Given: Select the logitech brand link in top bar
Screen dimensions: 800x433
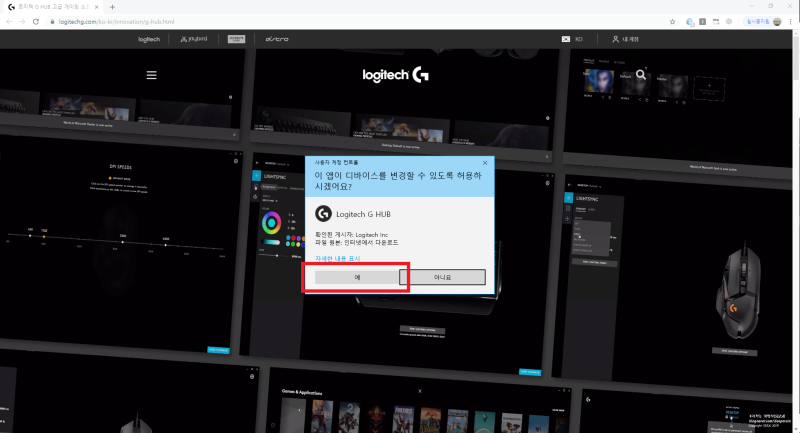Looking at the screenshot, I should click(149, 39).
